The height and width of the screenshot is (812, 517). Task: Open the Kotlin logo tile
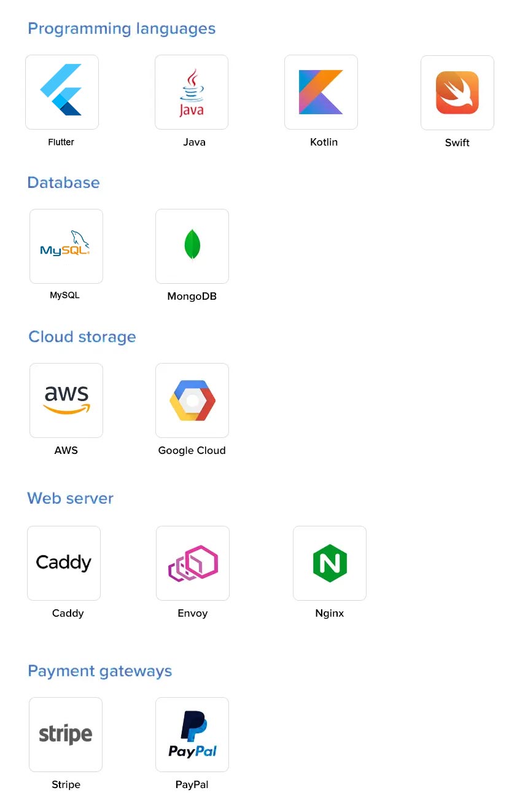(321, 92)
